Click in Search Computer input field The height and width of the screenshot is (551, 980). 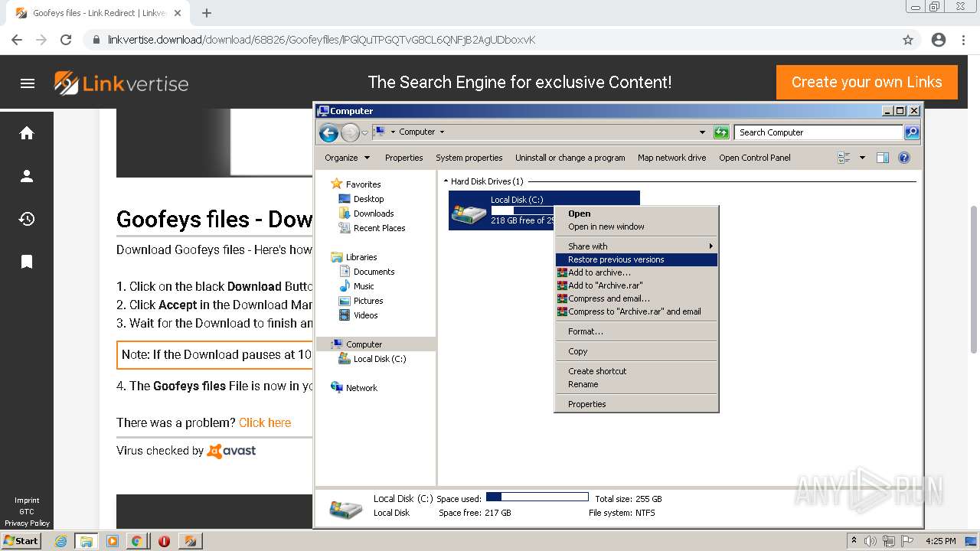pos(818,132)
